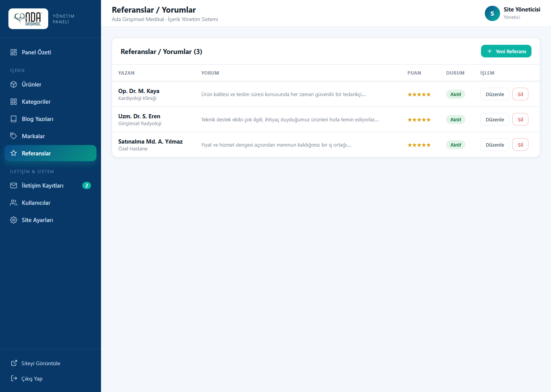This screenshot has width=551, height=392.
Task: Click the Site Ayarları gear icon
Action: pos(14,220)
